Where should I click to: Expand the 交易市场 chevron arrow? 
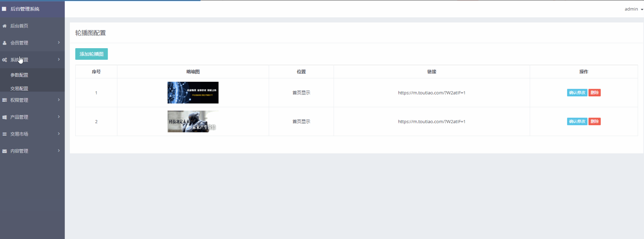pyautogui.click(x=59, y=134)
